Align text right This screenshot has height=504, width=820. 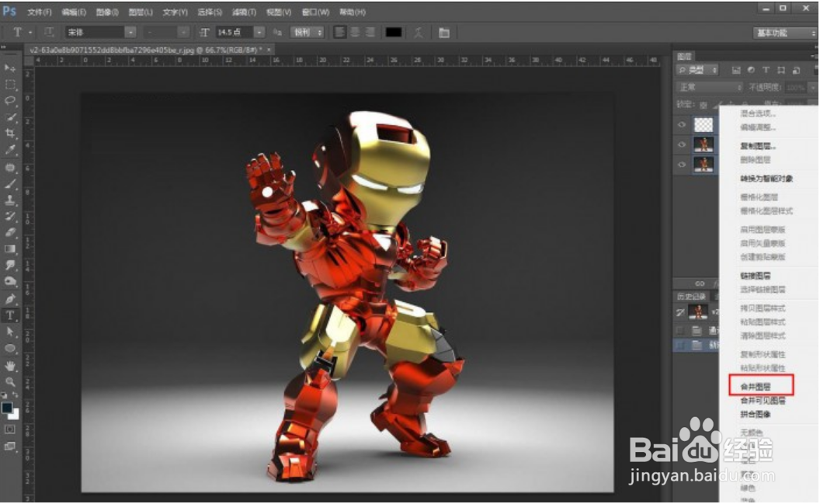point(370,33)
